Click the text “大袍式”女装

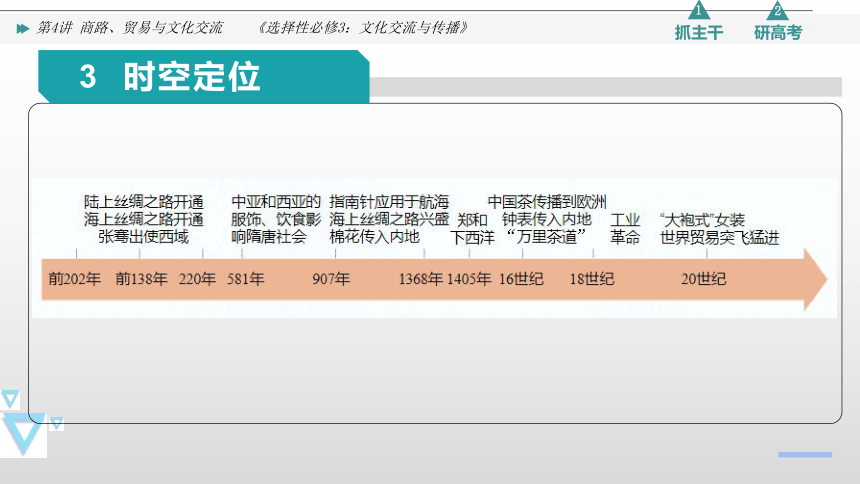coord(703,220)
